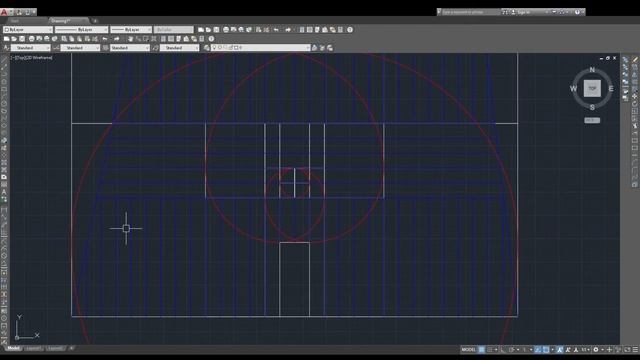
Task: Toggle Object Snap Tracking in the status bar
Action: pos(537,350)
